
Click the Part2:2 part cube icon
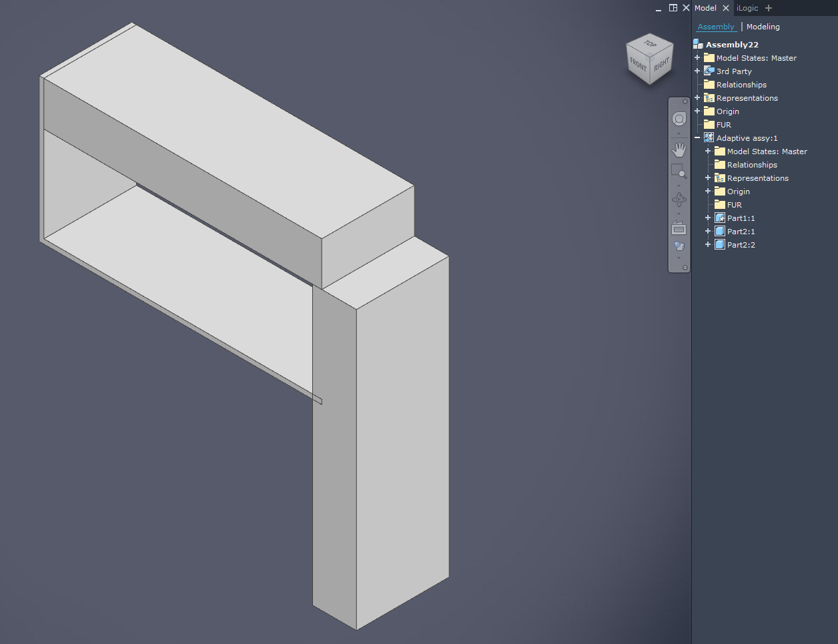(x=720, y=244)
